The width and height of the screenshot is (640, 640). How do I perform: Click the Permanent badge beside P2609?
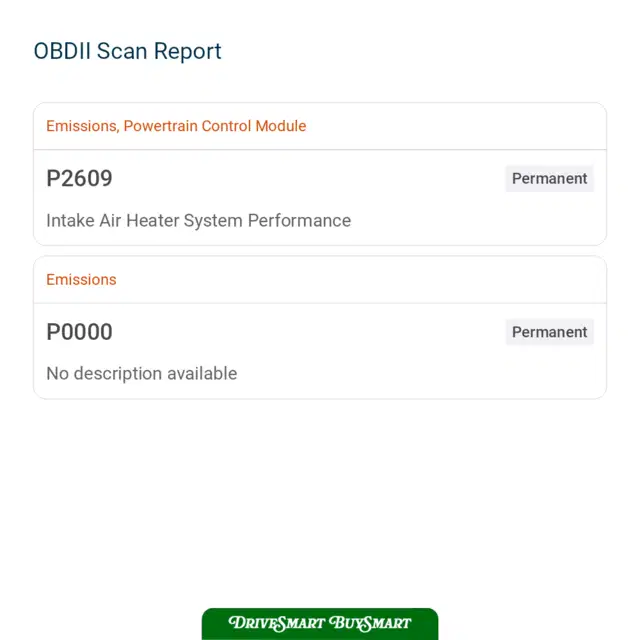549,178
